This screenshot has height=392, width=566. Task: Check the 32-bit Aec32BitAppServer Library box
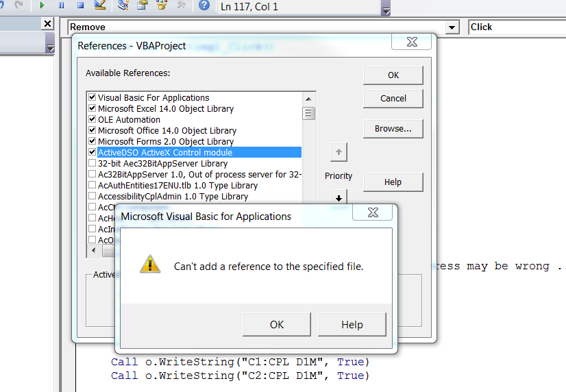93,163
